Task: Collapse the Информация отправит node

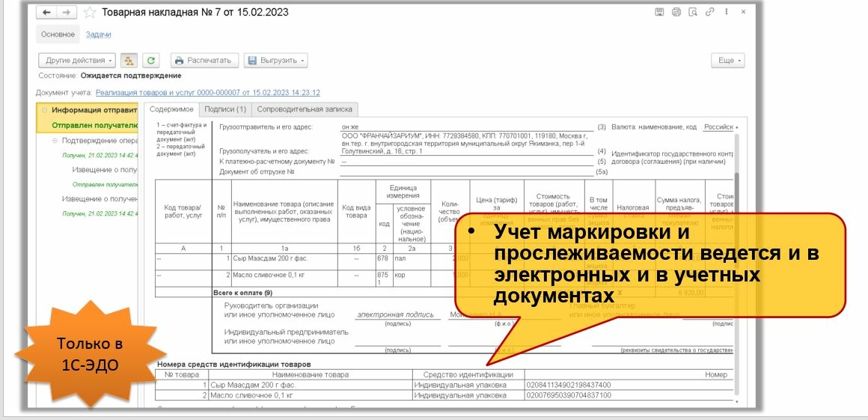Action: pos(45,110)
